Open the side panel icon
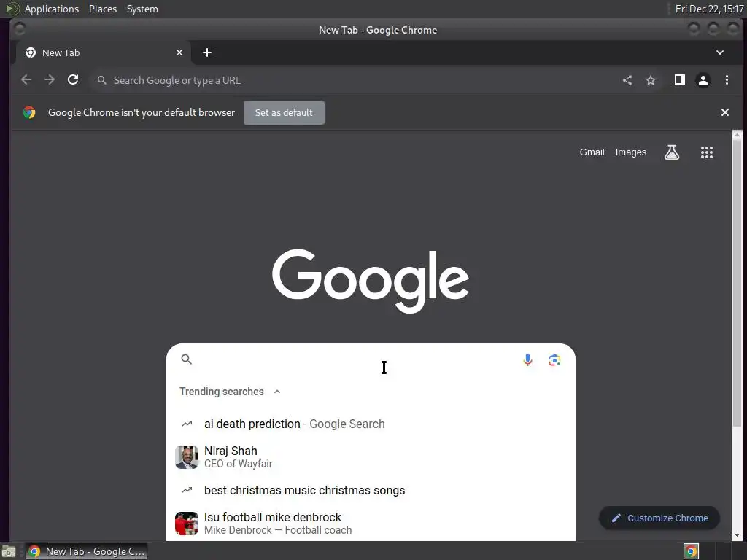The image size is (747, 560). point(680,79)
